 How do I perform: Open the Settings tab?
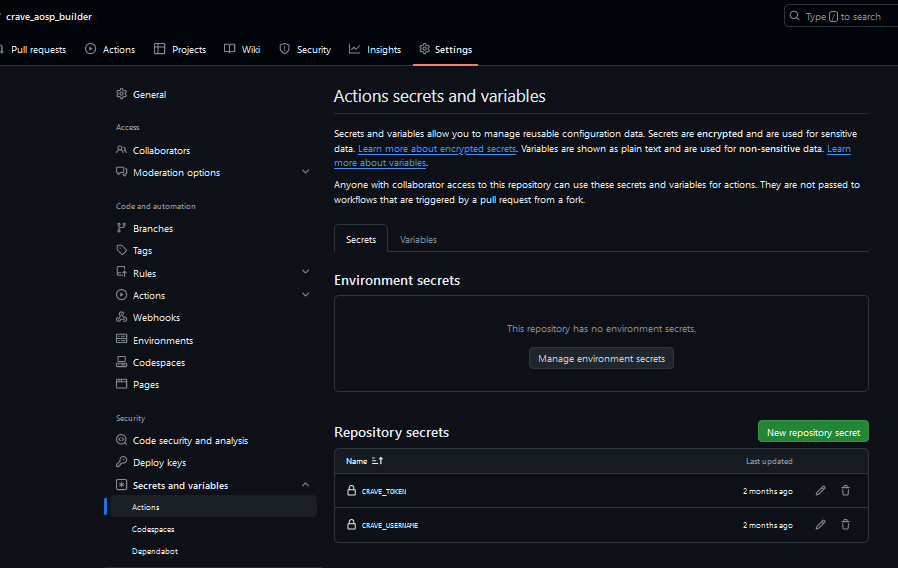[446, 50]
